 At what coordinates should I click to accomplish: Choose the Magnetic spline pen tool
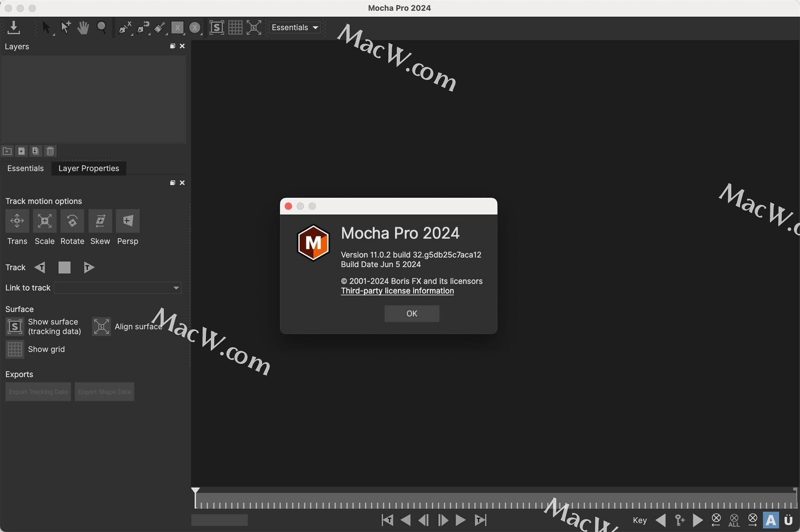[143, 28]
